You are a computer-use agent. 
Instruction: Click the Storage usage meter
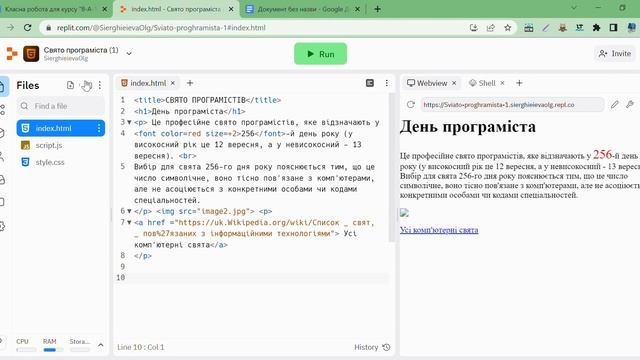[80, 344]
